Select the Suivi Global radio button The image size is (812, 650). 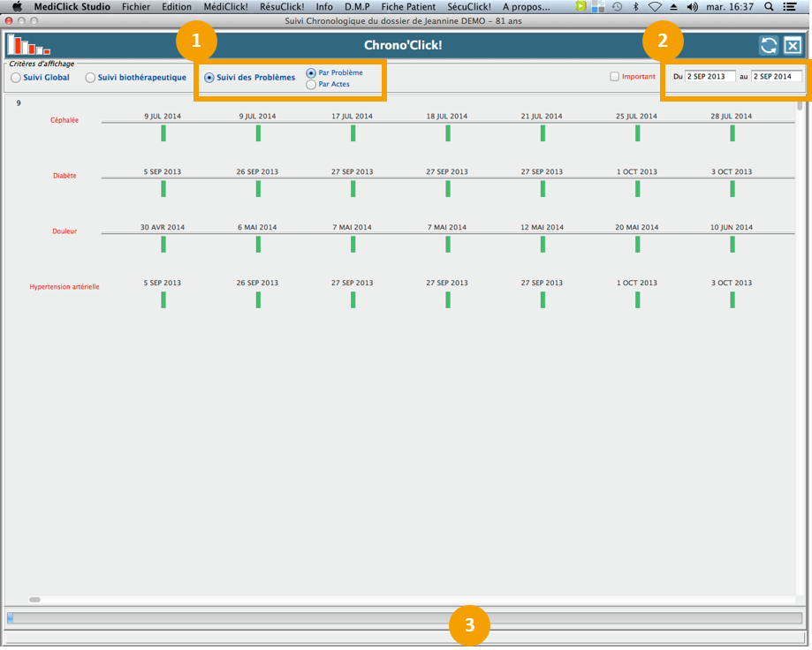pos(16,78)
